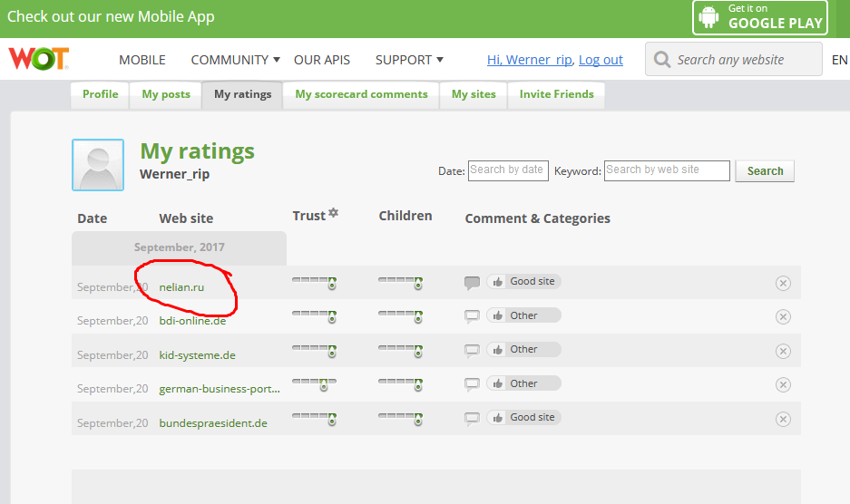Delete the bdi-online.de rating
This screenshot has width=850, height=504.
pyautogui.click(x=783, y=316)
